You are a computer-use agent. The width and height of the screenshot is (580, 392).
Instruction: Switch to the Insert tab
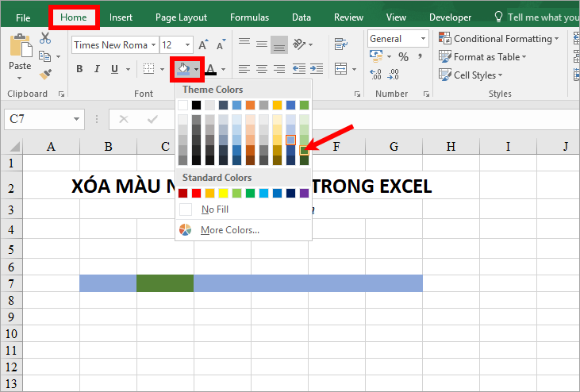[121, 17]
